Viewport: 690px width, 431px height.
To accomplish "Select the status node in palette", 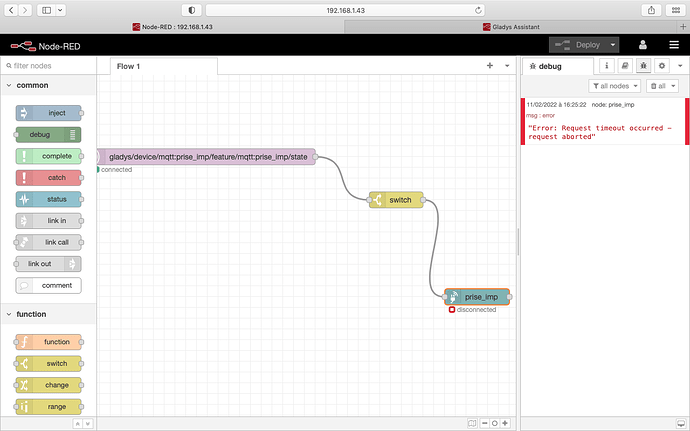I will [x=48, y=199].
